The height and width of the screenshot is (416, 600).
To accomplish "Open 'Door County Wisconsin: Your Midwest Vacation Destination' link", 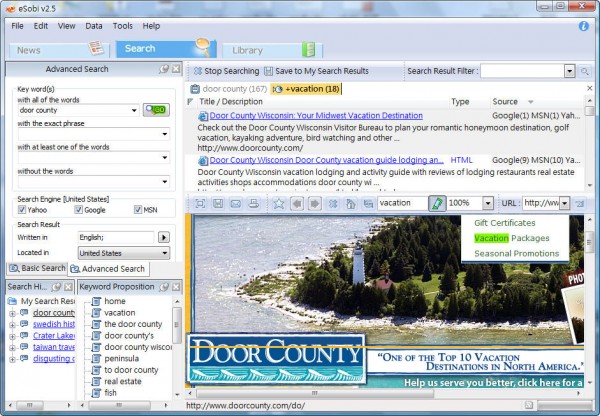I will (x=316, y=116).
